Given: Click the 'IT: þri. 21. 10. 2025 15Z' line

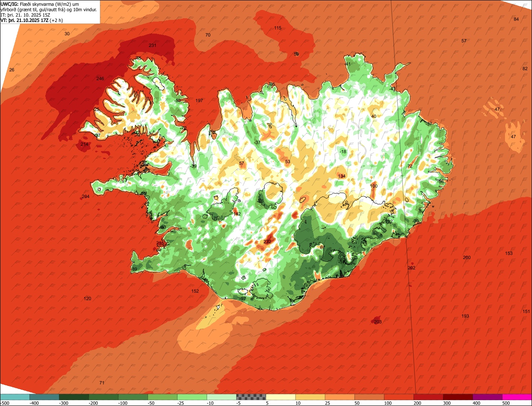Looking at the screenshot, I should (x=26, y=15).
